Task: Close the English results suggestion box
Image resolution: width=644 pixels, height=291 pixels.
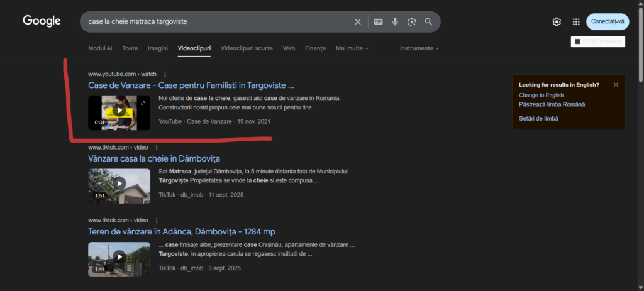Action: [616, 85]
